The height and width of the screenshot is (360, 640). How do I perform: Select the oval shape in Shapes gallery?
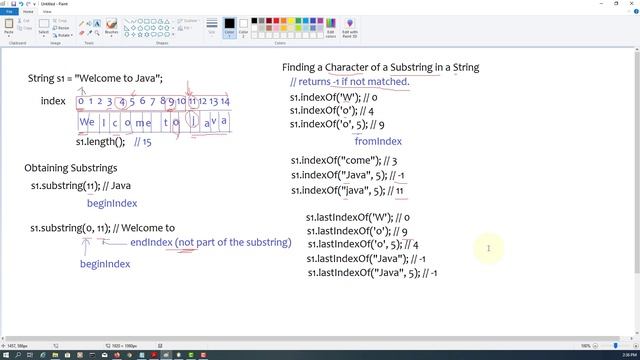click(x=140, y=21)
